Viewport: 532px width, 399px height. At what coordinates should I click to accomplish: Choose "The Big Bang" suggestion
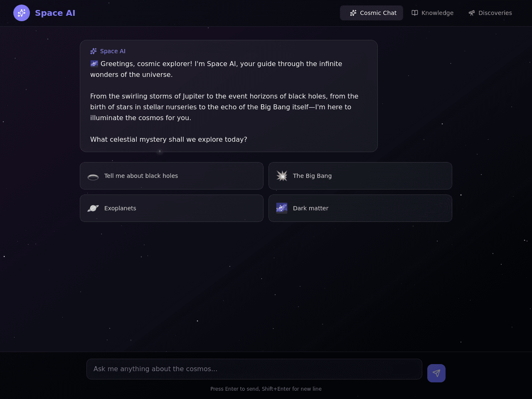click(360, 176)
